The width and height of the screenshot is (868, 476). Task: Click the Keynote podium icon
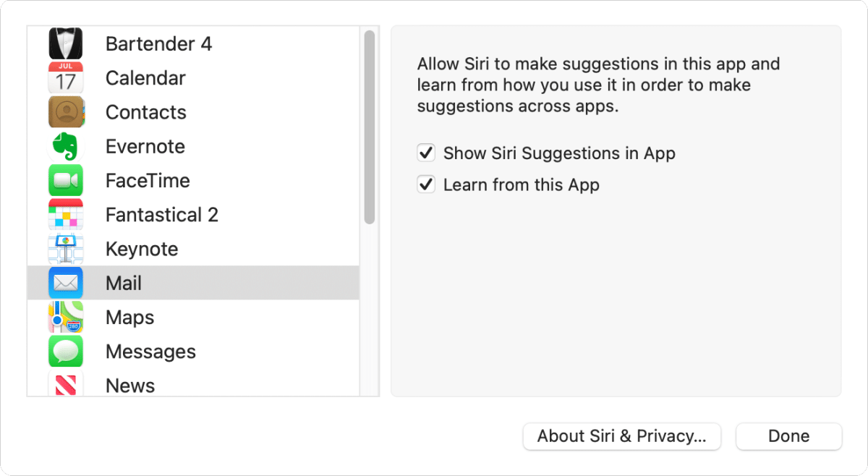click(66, 249)
